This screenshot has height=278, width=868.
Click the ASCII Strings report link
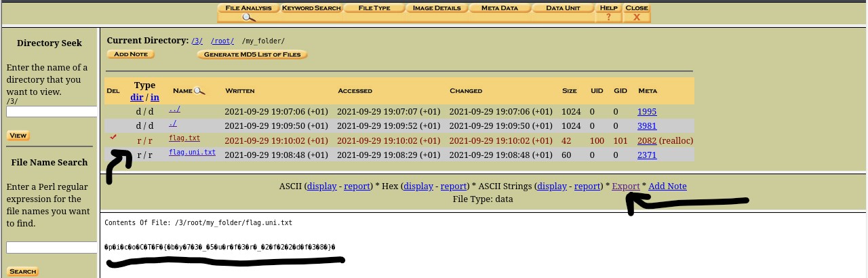tap(587, 186)
